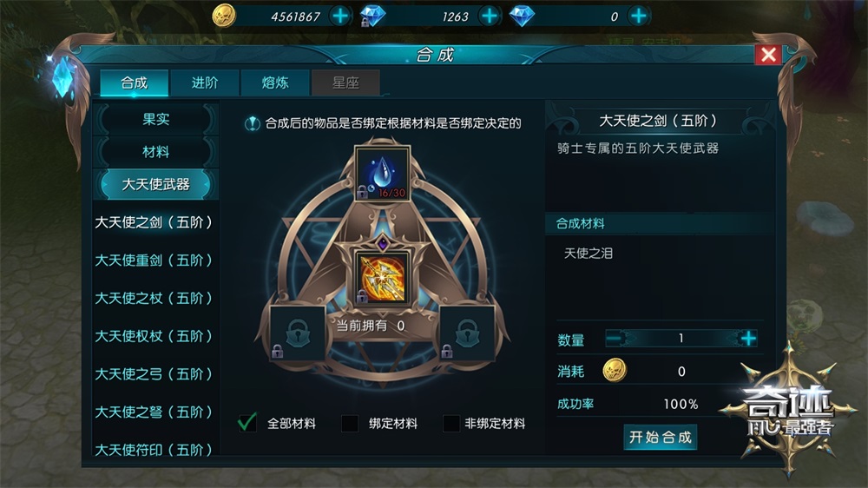Tap the central Archangel sword item icon

tap(382, 278)
